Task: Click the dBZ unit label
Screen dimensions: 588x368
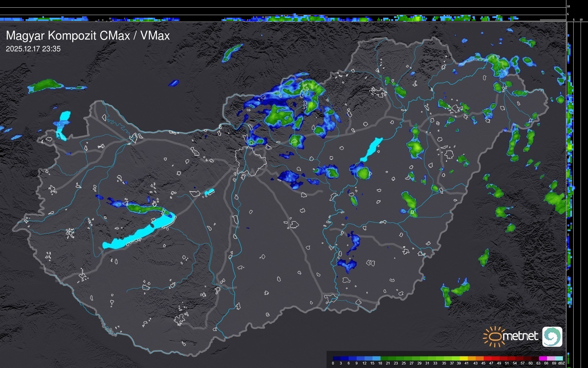Action: pyautogui.click(x=561, y=363)
